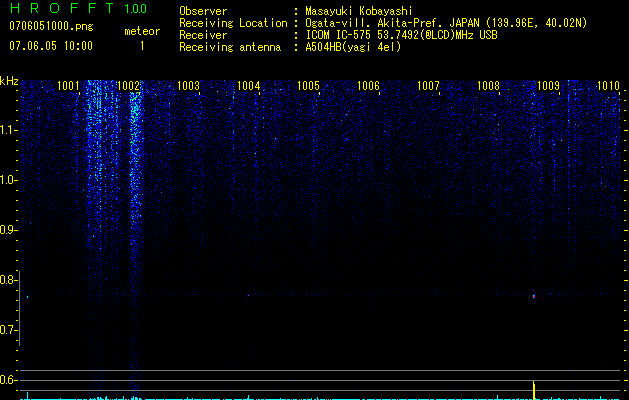Click the 0.8 kHz frequency label

point(8,280)
